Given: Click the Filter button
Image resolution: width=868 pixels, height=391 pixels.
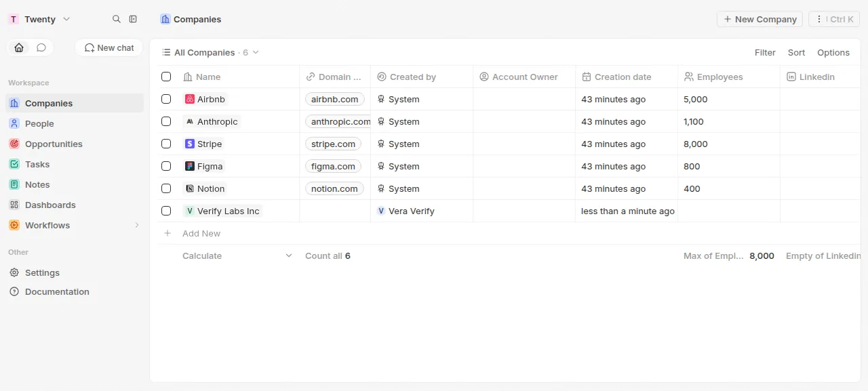Looking at the screenshot, I should (765, 52).
